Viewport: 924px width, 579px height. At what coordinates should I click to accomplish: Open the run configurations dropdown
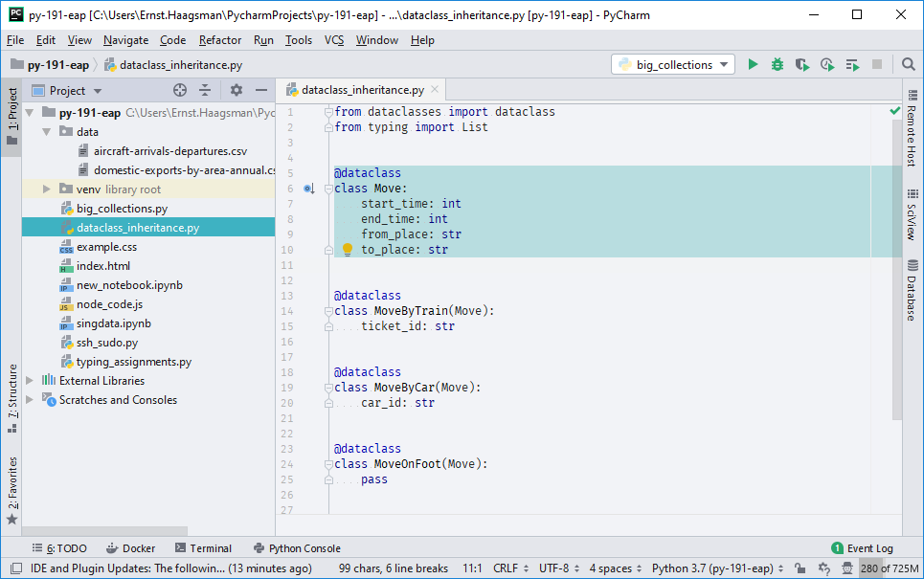[670, 64]
